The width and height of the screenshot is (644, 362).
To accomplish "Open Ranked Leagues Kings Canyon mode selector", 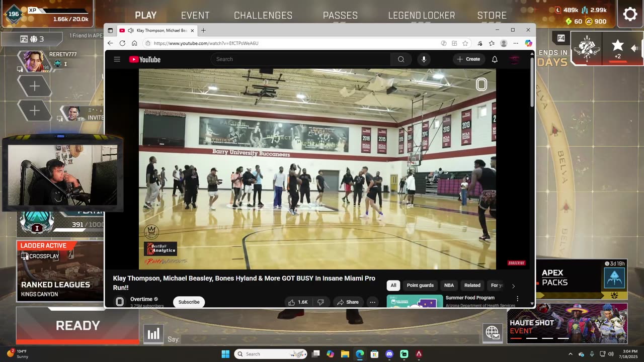I will [60, 271].
